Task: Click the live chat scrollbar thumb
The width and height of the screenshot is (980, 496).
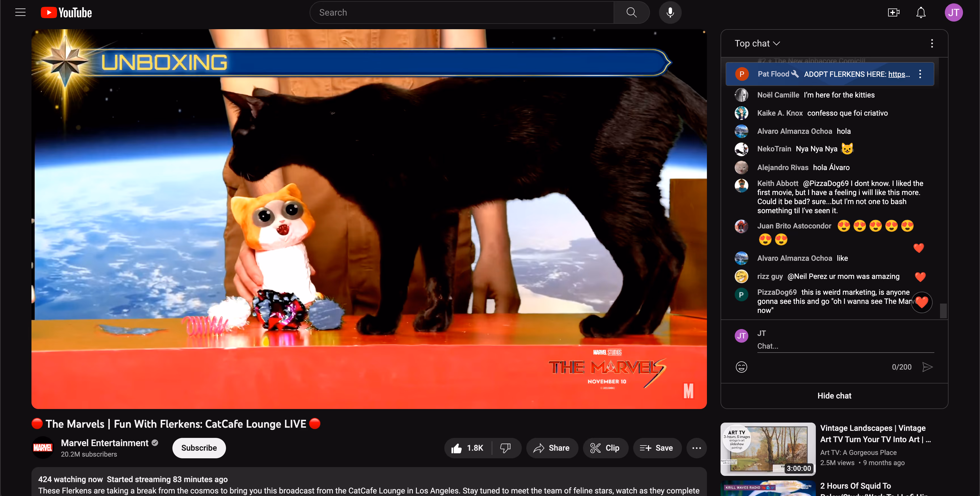Action: (x=943, y=311)
